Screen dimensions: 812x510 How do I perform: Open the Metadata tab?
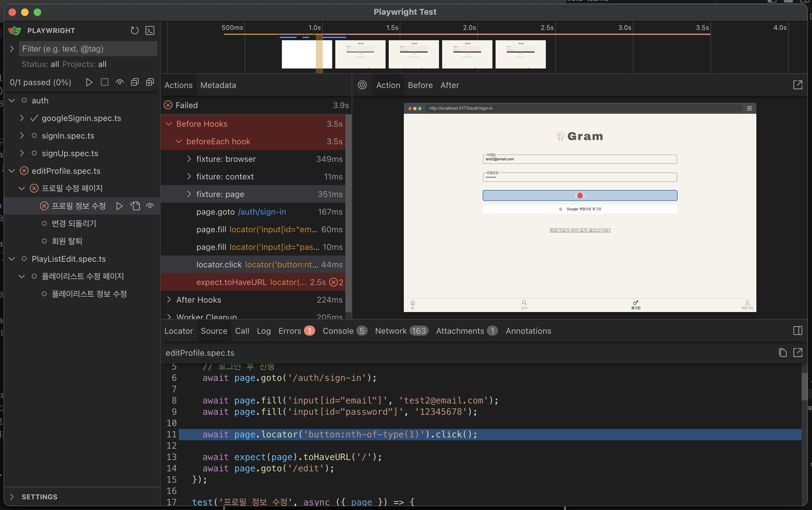(218, 85)
